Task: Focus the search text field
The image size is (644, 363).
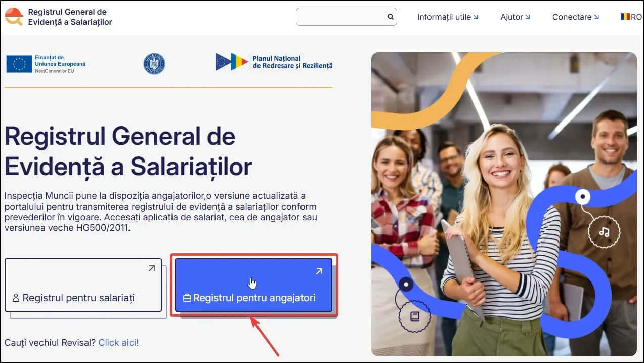Action: (x=341, y=17)
